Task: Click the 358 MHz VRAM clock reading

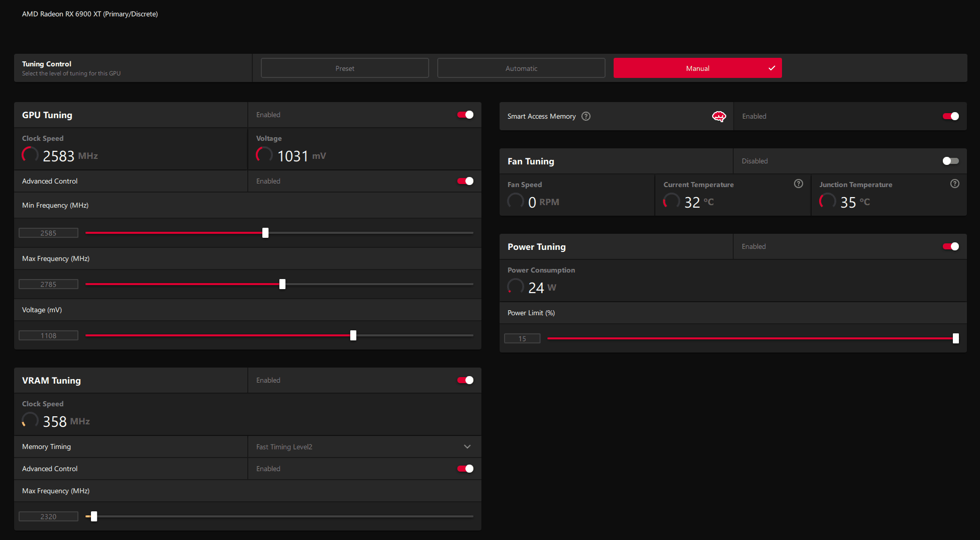Action: [66, 421]
